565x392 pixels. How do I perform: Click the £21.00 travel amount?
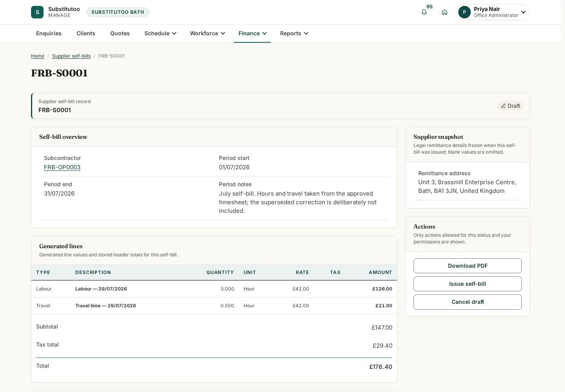[384, 306]
